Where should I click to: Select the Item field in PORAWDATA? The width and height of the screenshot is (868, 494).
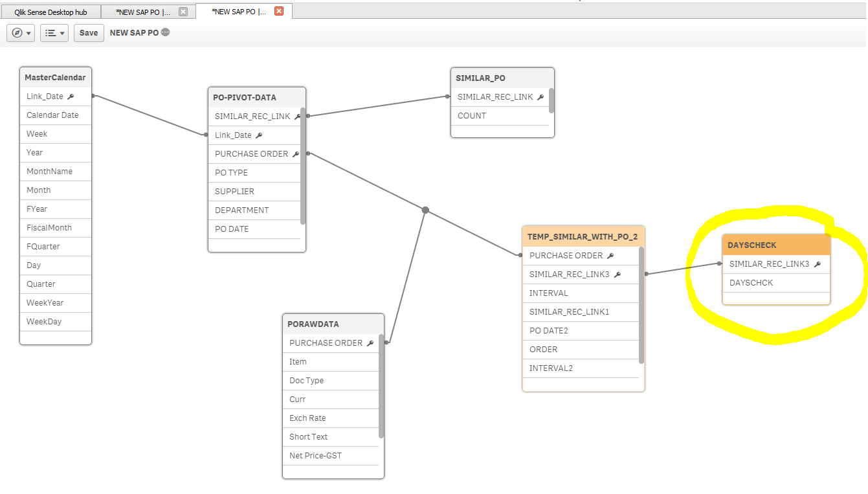331,362
